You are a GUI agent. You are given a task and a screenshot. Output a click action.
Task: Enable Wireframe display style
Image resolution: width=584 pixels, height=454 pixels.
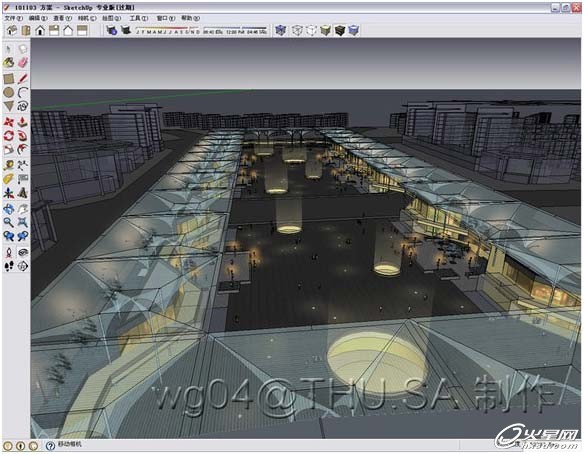pyautogui.click(x=297, y=30)
